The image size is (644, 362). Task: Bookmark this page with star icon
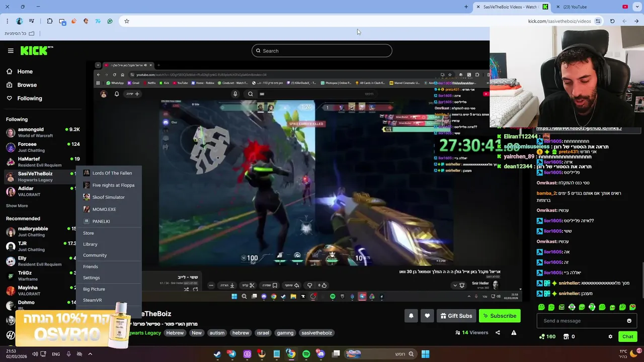pyautogui.click(x=127, y=21)
